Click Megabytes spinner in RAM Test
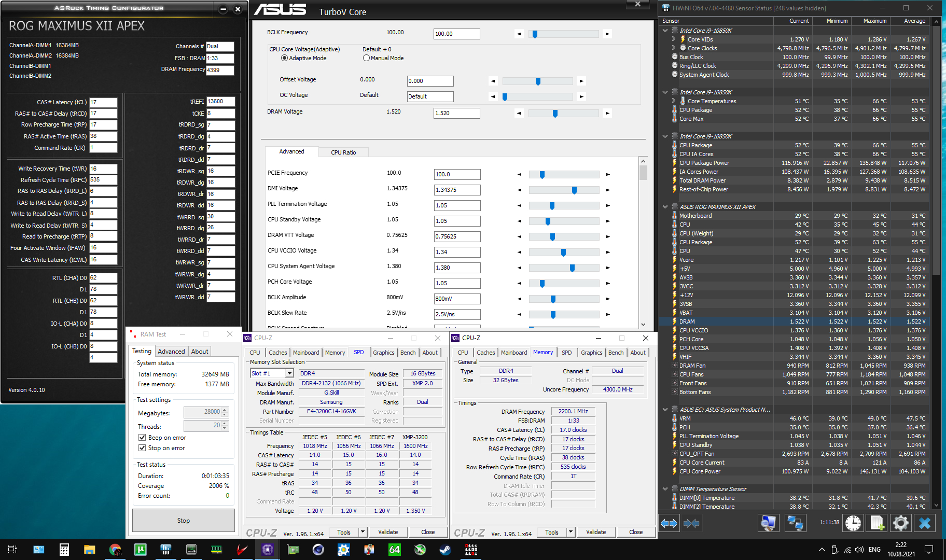946x560 pixels. (225, 412)
